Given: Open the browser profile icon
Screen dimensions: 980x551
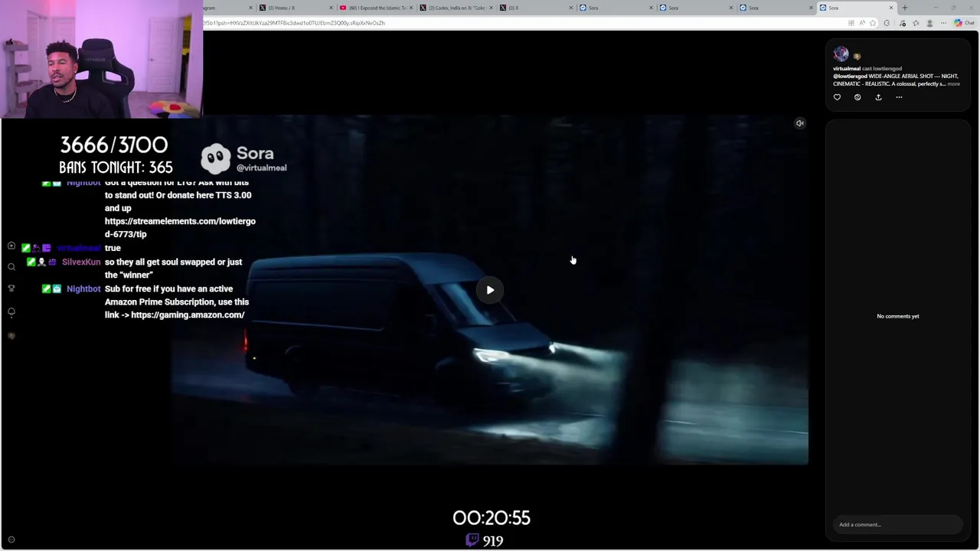Looking at the screenshot, I should coord(929,23).
